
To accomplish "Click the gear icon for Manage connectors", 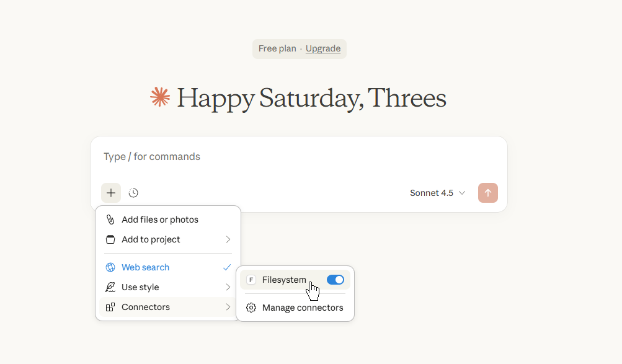I will [251, 308].
